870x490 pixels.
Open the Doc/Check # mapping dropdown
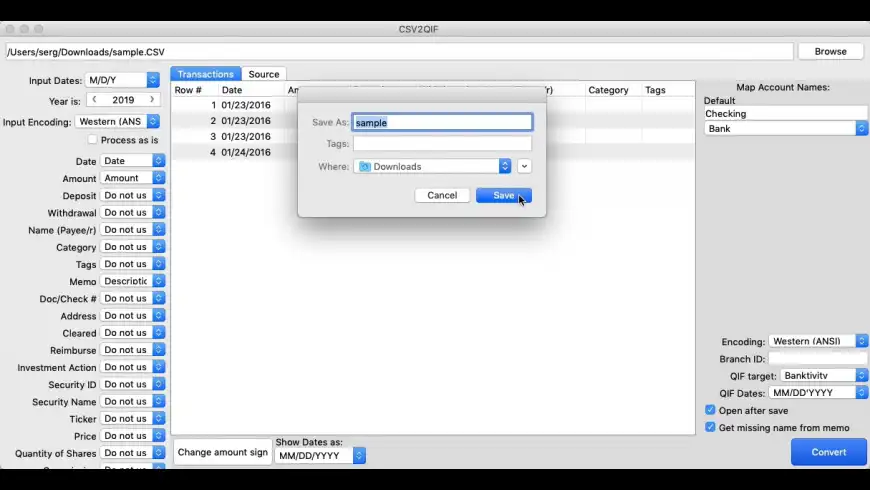tap(133, 299)
